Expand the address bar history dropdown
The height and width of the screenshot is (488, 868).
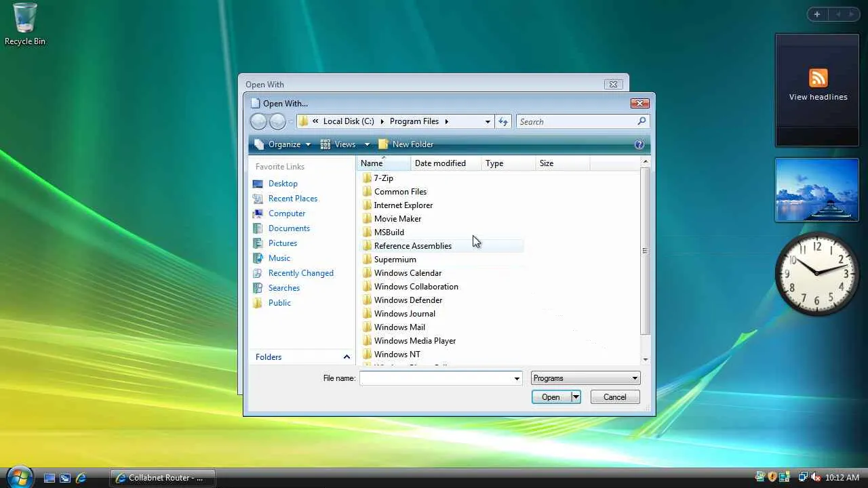[x=488, y=121]
